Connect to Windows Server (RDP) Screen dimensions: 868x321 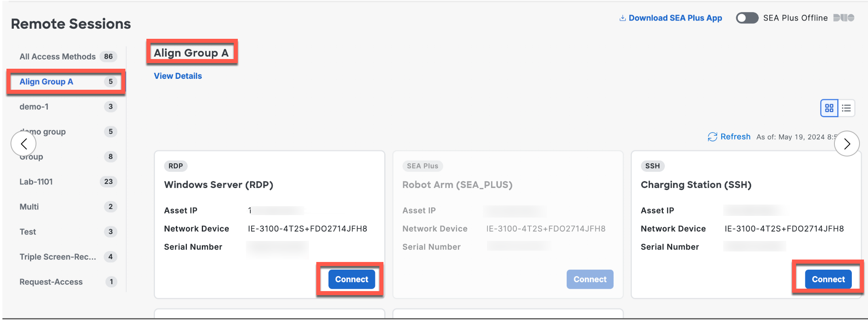[351, 279]
